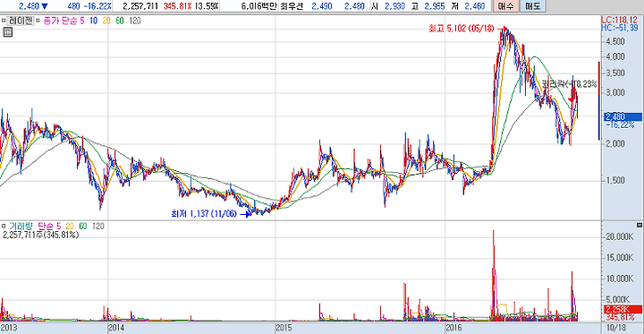This screenshot has width=644, height=334.
Task: Toggle the small square before 종가 단순
Action: click(x=38, y=21)
